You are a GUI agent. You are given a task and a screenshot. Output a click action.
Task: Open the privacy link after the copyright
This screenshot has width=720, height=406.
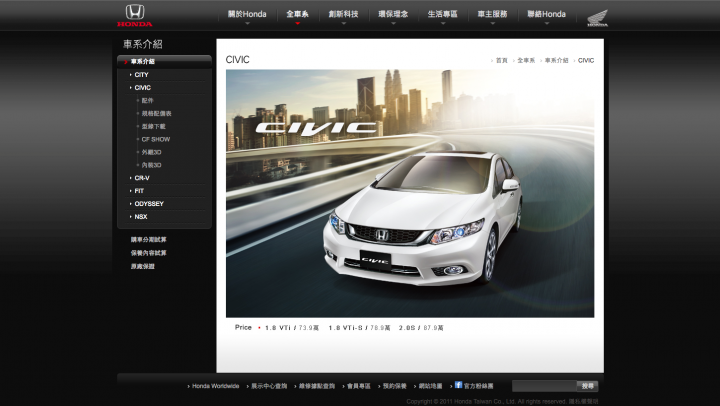pyautogui.click(x=584, y=401)
